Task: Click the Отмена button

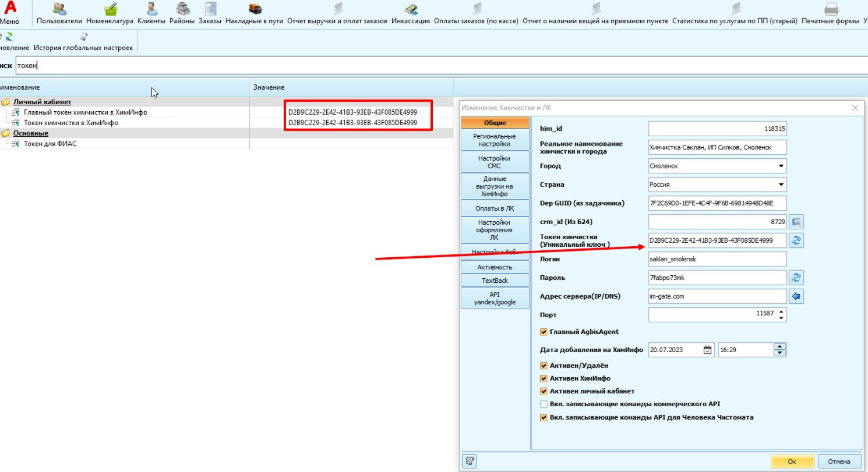Action: [x=839, y=461]
